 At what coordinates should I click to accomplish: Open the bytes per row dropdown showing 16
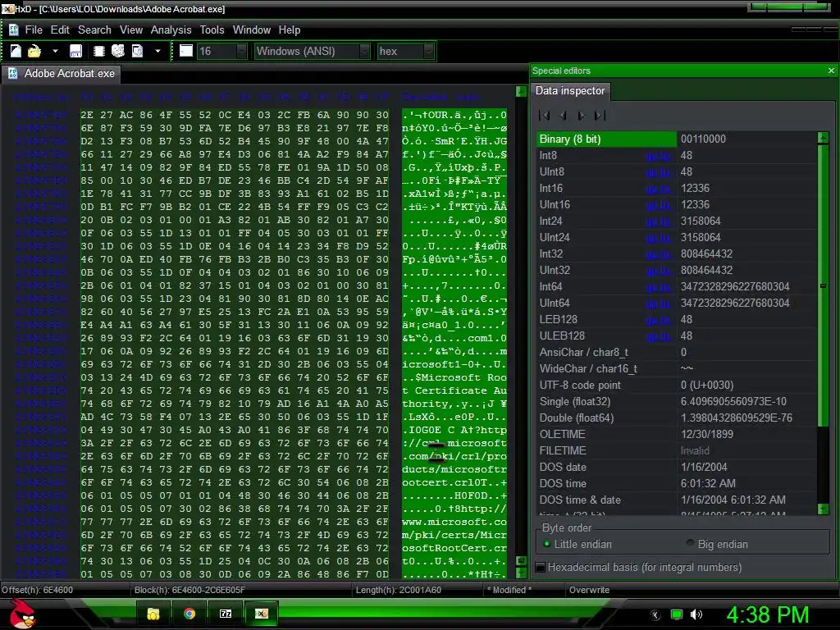point(242,51)
